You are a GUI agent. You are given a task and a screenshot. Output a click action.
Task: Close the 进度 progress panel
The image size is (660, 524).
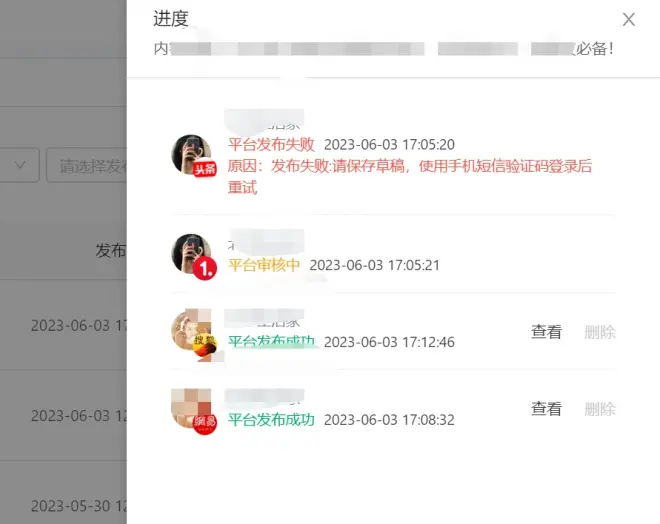click(628, 19)
